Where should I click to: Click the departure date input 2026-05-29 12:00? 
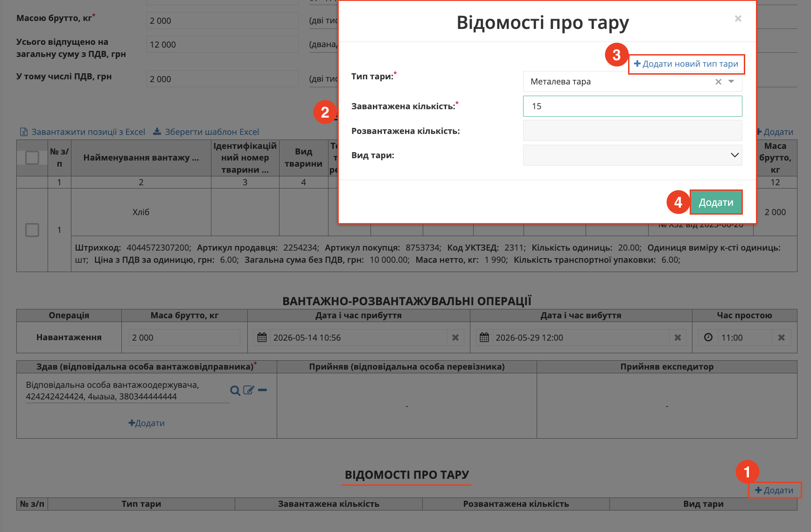click(x=581, y=337)
